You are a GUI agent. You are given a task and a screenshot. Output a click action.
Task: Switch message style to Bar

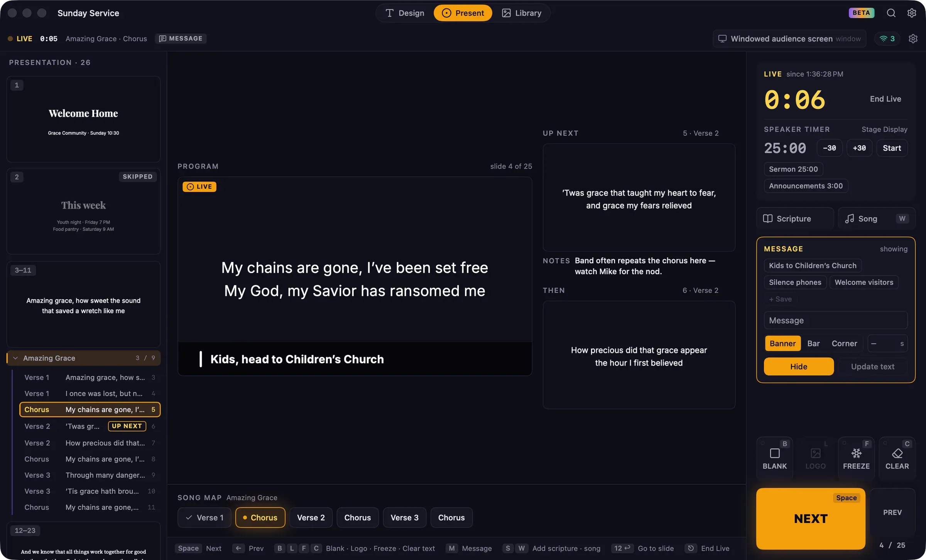pos(813,343)
